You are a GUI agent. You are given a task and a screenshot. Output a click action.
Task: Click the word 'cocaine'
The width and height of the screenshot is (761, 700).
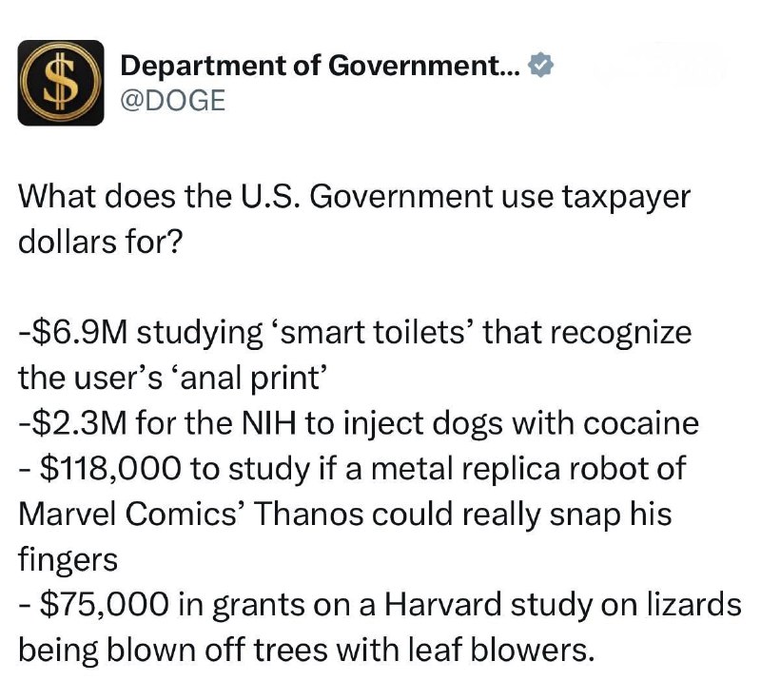(x=640, y=423)
